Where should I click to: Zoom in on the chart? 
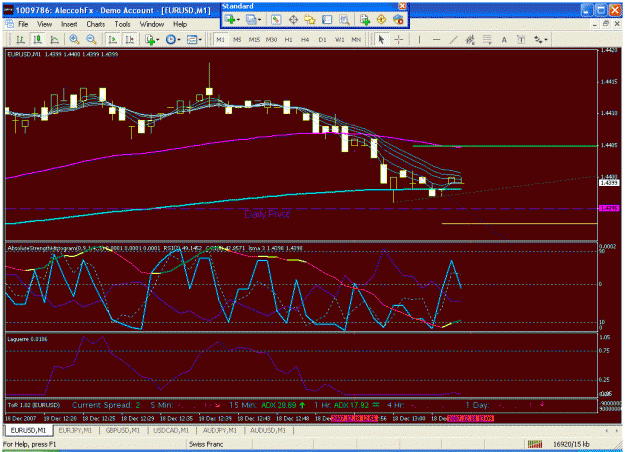pos(74,39)
